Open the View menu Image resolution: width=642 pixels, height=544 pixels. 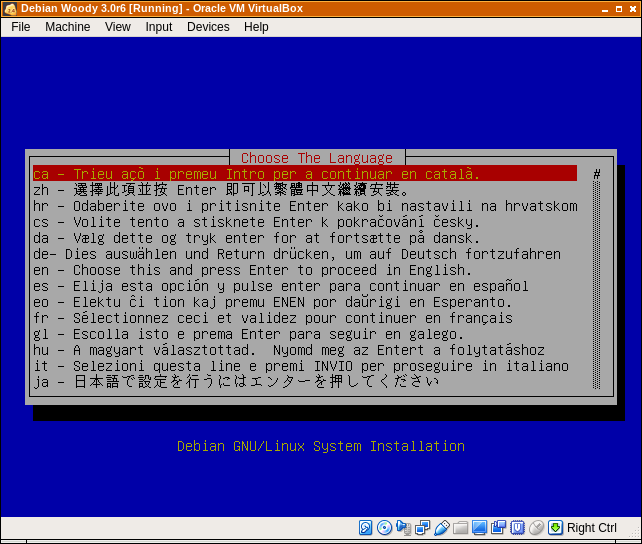(x=118, y=27)
